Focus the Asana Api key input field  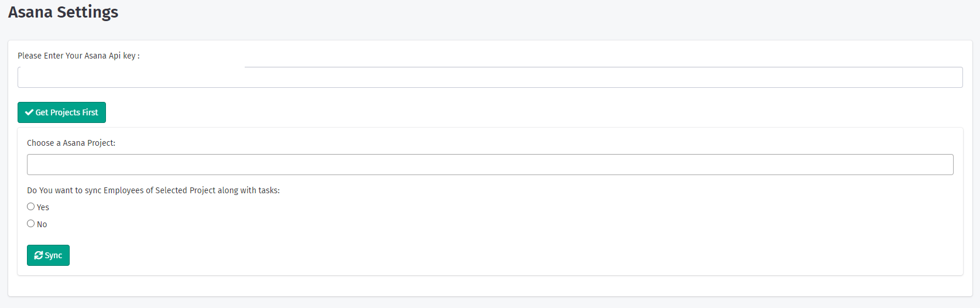click(x=489, y=77)
